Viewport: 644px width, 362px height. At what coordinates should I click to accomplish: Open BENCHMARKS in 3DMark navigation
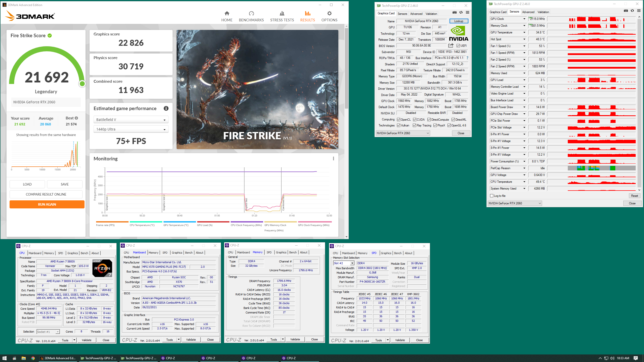point(251,17)
